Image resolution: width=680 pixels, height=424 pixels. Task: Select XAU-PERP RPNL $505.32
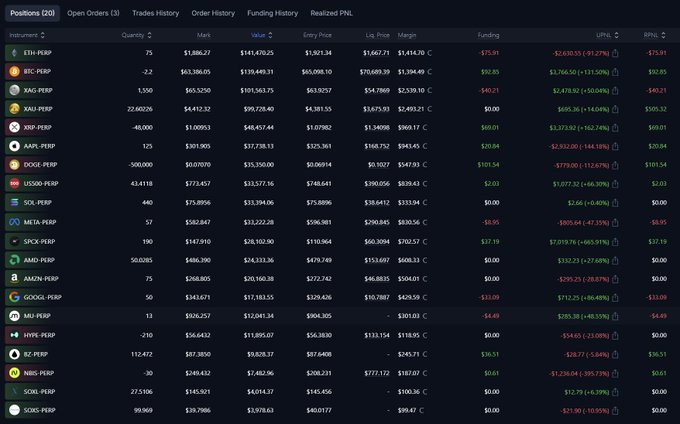(x=655, y=109)
